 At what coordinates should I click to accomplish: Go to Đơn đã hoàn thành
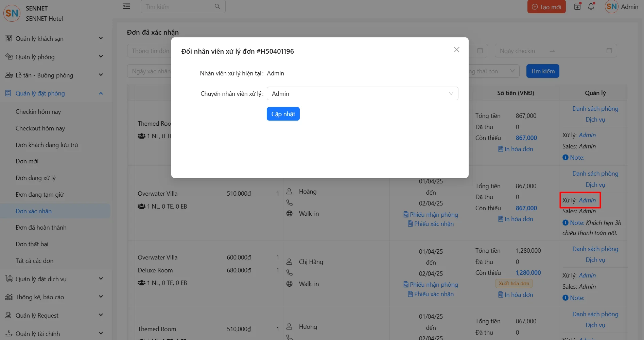(41, 228)
